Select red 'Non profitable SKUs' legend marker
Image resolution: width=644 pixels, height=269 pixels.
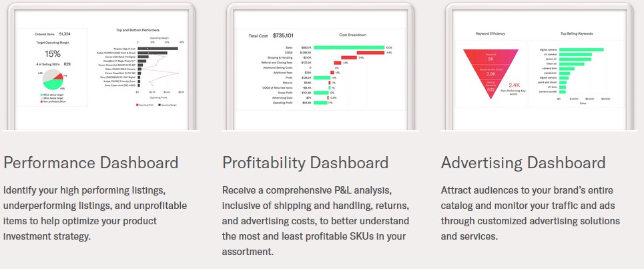click(x=41, y=101)
